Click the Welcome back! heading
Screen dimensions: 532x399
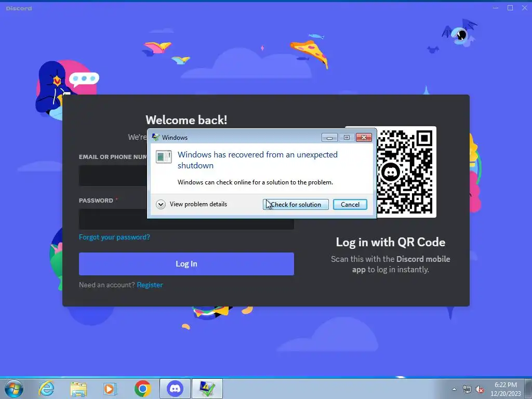pos(187,120)
